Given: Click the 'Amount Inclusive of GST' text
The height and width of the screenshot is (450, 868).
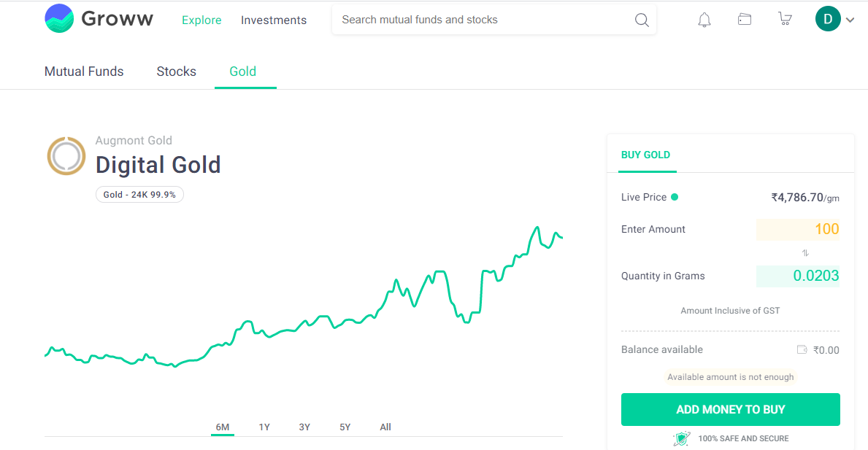Looking at the screenshot, I should 730,311.
